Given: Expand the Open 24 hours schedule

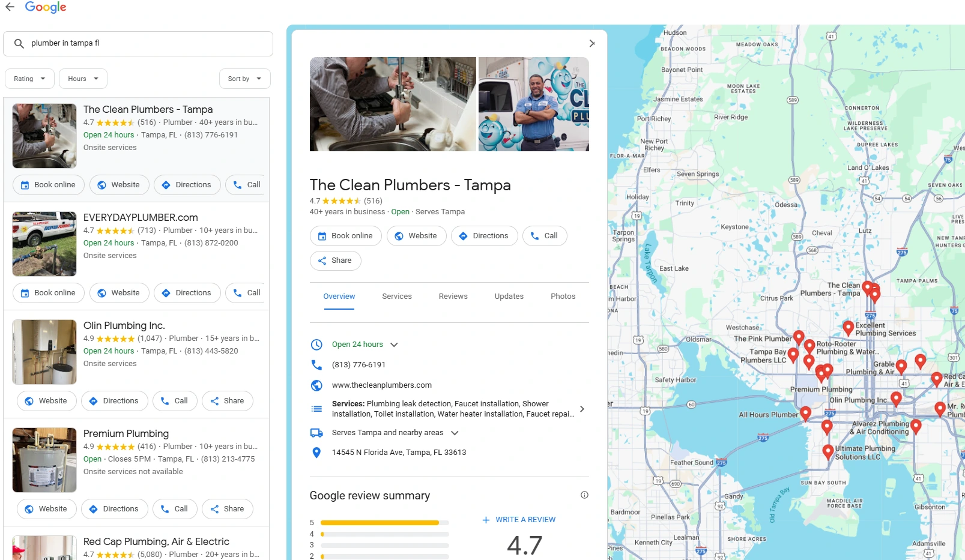Looking at the screenshot, I should (394, 345).
